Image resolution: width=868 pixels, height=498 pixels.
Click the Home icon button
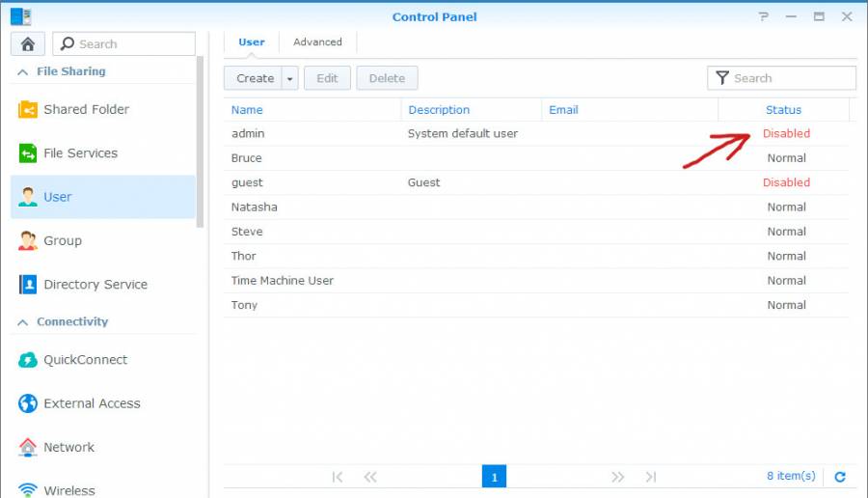[x=27, y=43]
